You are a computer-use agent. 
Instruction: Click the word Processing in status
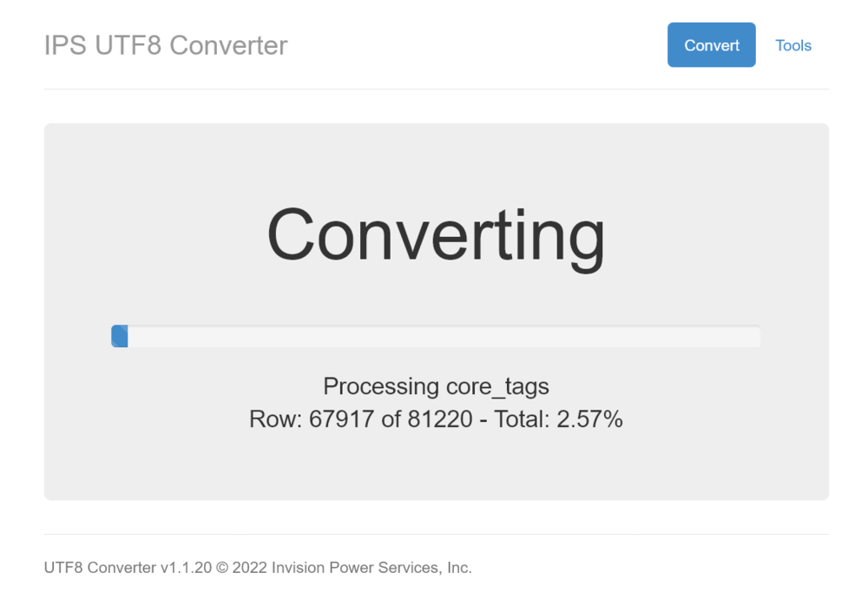381,386
